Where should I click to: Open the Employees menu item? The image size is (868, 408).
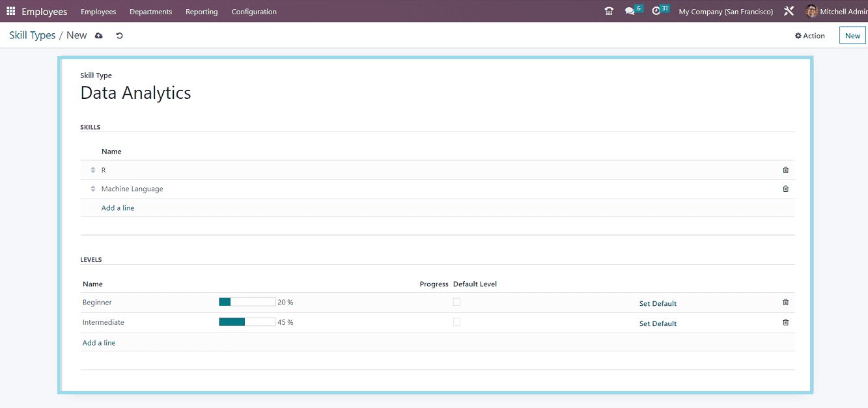tap(98, 12)
